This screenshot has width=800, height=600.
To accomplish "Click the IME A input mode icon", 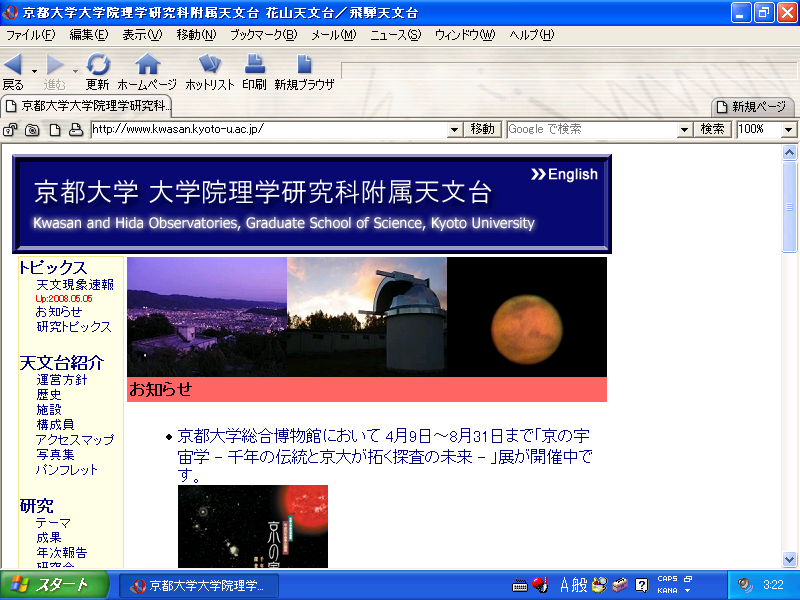I will pyautogui.click(x=564, y=585).
